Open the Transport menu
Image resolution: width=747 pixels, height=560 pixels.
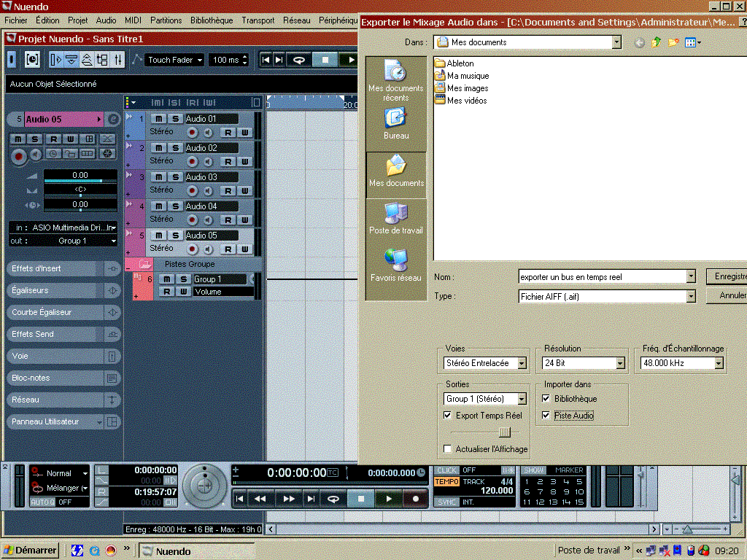[x=258, y=20]
